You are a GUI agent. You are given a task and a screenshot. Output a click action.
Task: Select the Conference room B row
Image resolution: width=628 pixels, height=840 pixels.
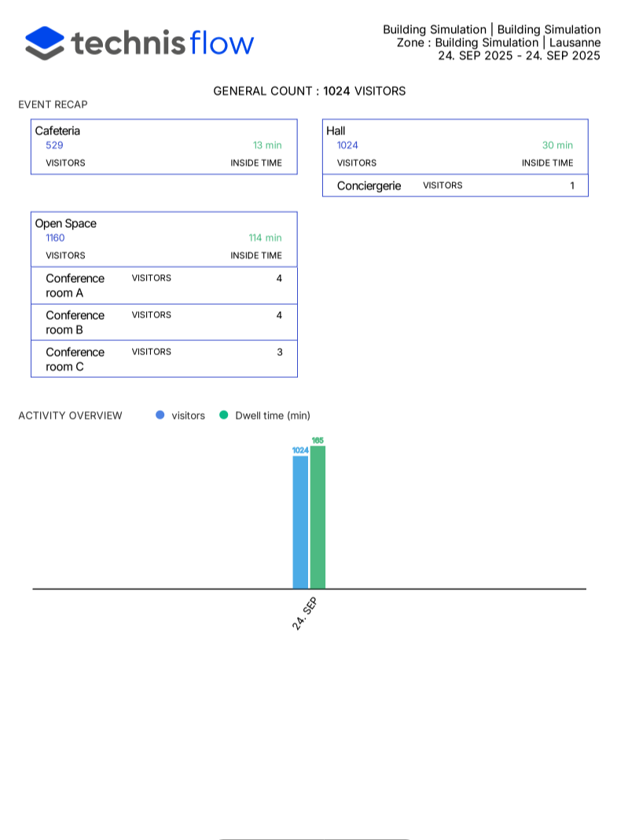163,322
